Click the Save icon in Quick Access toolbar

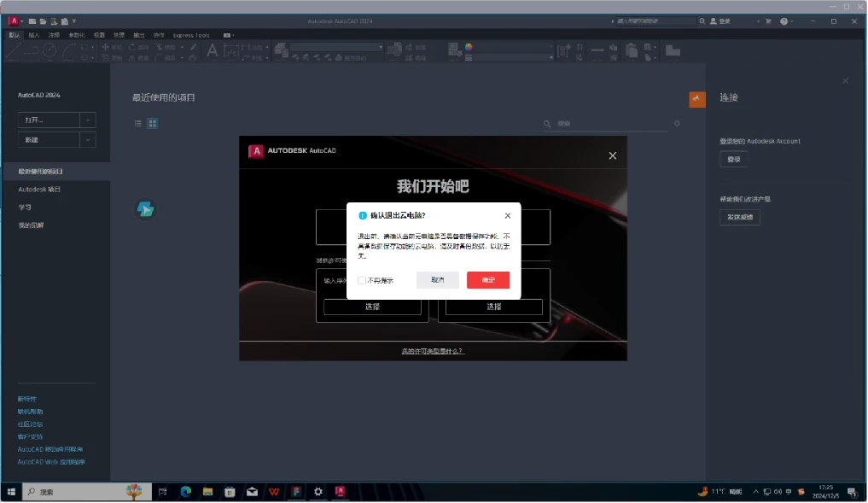54,21
